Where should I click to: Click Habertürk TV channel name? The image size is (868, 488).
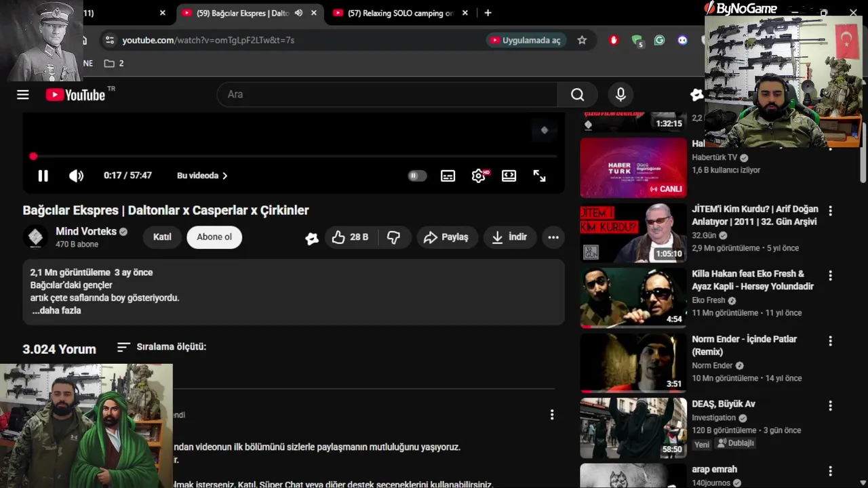tap(716, 157)
